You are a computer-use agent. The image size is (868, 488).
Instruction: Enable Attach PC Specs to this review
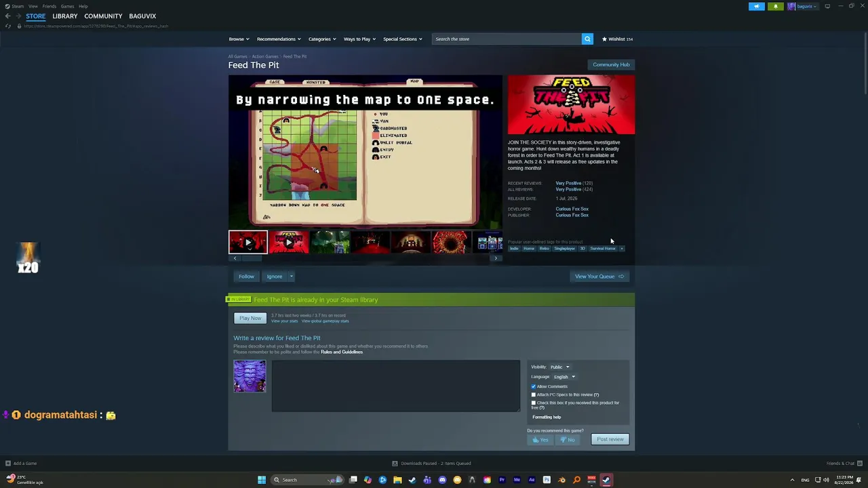[534, 394]
